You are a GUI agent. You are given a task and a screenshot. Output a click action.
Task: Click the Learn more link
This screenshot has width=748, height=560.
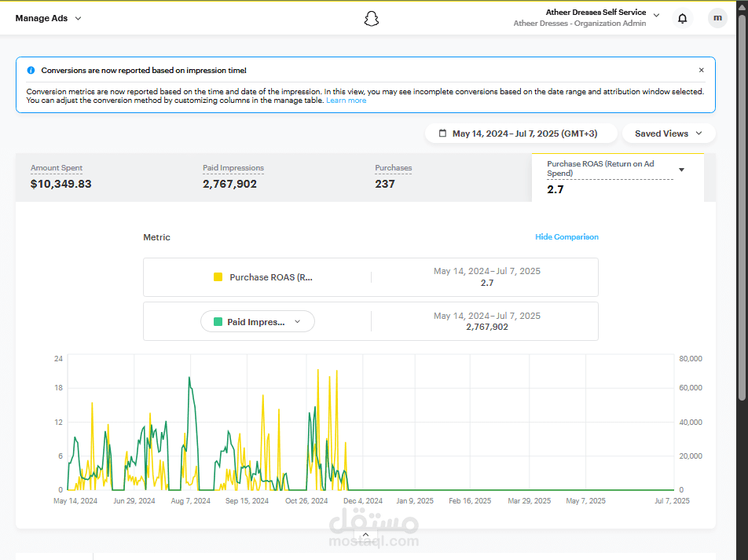tap(346, 101)
